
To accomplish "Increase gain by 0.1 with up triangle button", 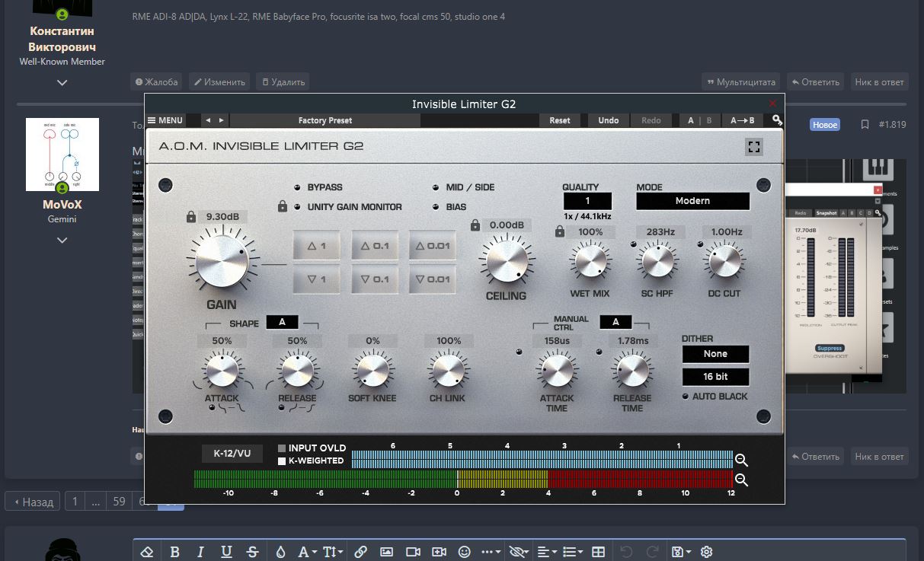I will [375, 246].
